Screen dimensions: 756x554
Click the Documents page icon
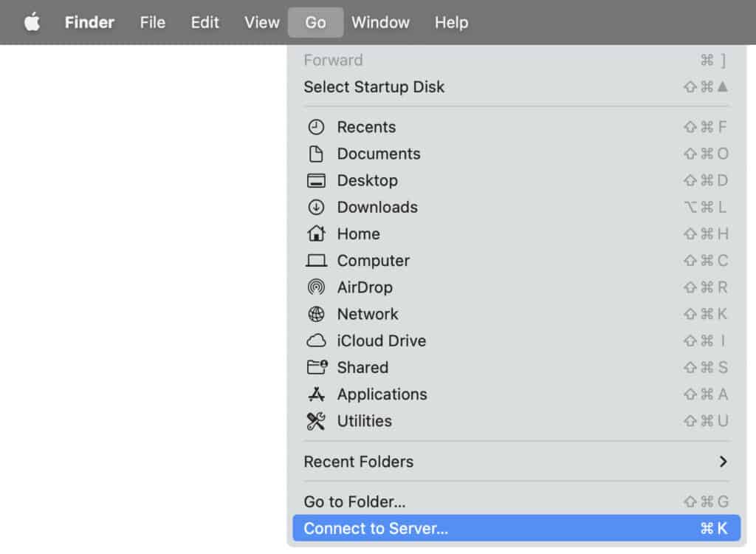316,154
